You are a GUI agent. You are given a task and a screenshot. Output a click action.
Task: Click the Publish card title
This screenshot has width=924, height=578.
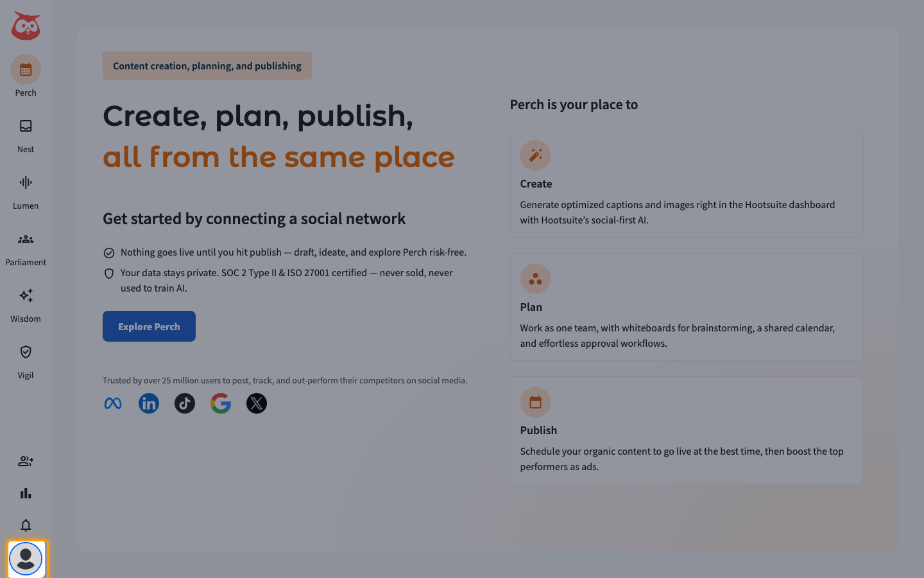tap(539, 430)
